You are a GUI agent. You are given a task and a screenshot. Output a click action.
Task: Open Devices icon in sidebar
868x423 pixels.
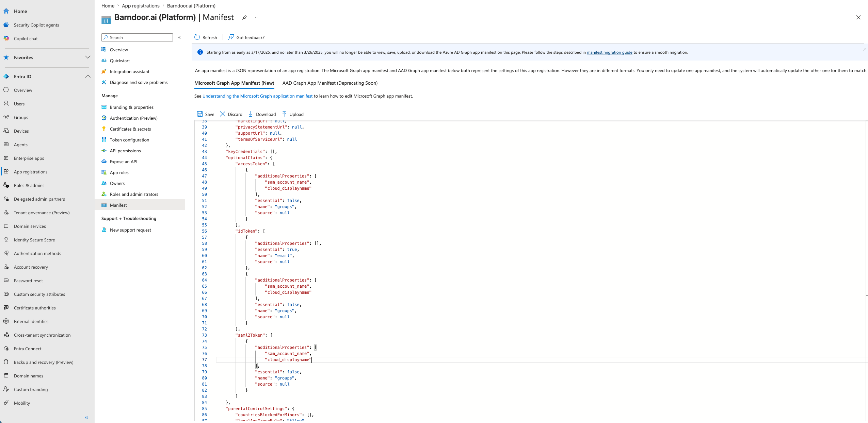click(x=6, y=131)
